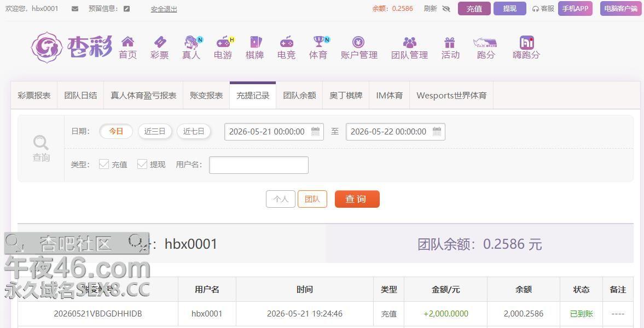Open 电竞 esports icon
Image resolution: width=644 pixels, height=328 pixels.
tap(286, 42)
